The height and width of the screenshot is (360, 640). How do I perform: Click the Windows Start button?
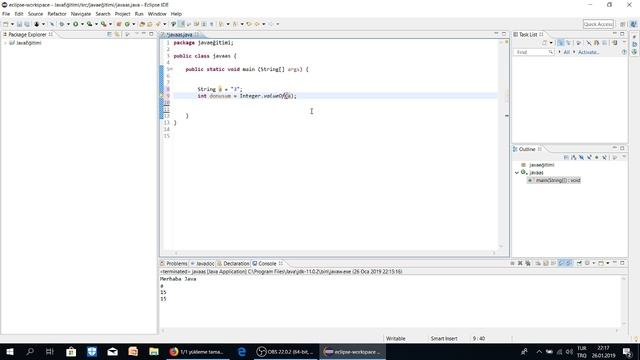pos(10,352)
